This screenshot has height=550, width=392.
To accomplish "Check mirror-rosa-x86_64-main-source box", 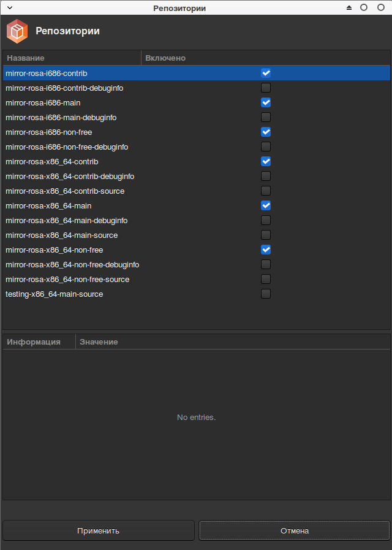I will click(x=266, y=235).
